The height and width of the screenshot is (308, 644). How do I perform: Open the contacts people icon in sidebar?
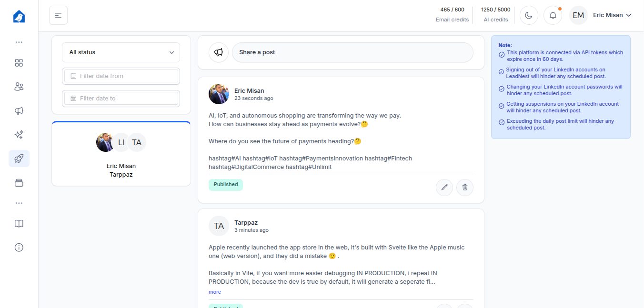pos(19,87)
